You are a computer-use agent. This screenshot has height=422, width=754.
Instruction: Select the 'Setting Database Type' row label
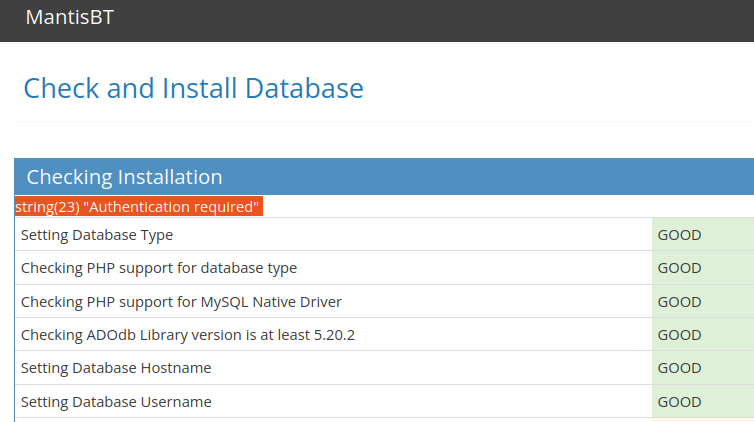click(x=97, y=235)
